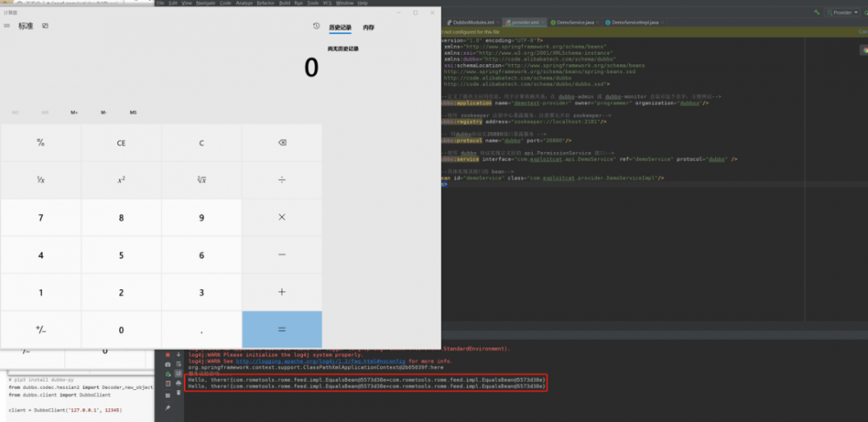Select the DemoService.java editor tab
868x422 pixels.
click(575, 23)
